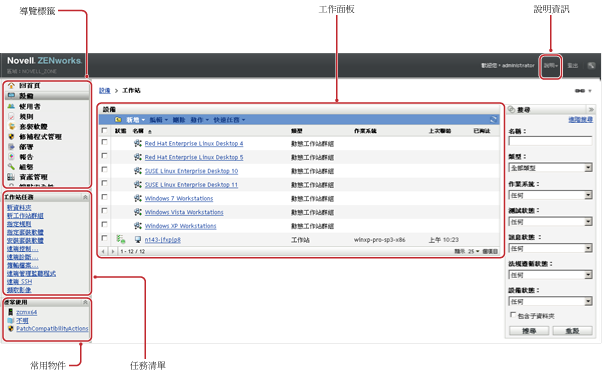Viewport: 602px width, 376px height.
Task: Click the shield icon beside PatchCompatibilityActions
Action: tap(11, 329)
